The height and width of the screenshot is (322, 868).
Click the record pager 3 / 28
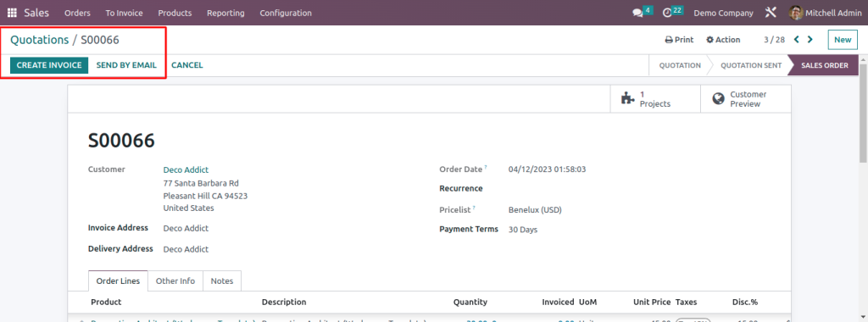[x=774, y=40]
